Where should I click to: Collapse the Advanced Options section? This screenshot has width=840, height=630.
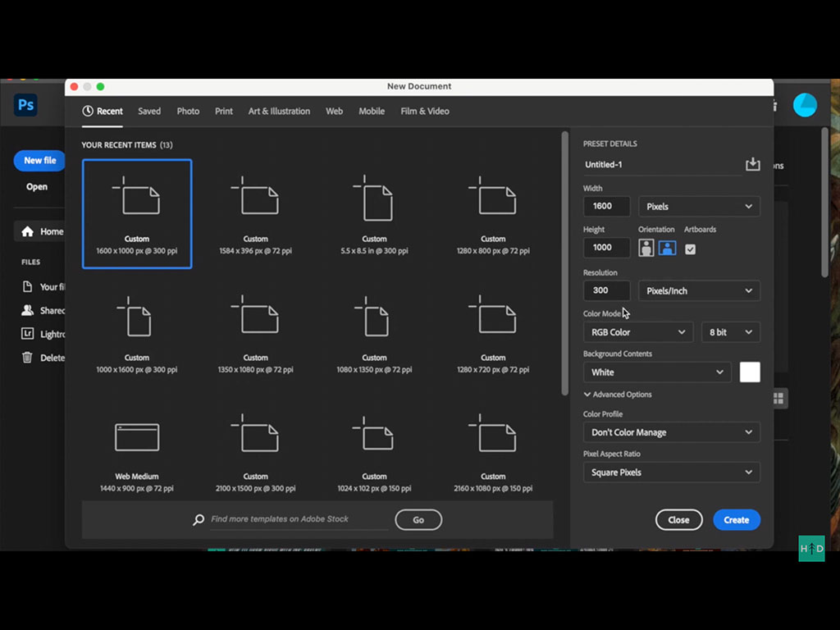[618, 395]
